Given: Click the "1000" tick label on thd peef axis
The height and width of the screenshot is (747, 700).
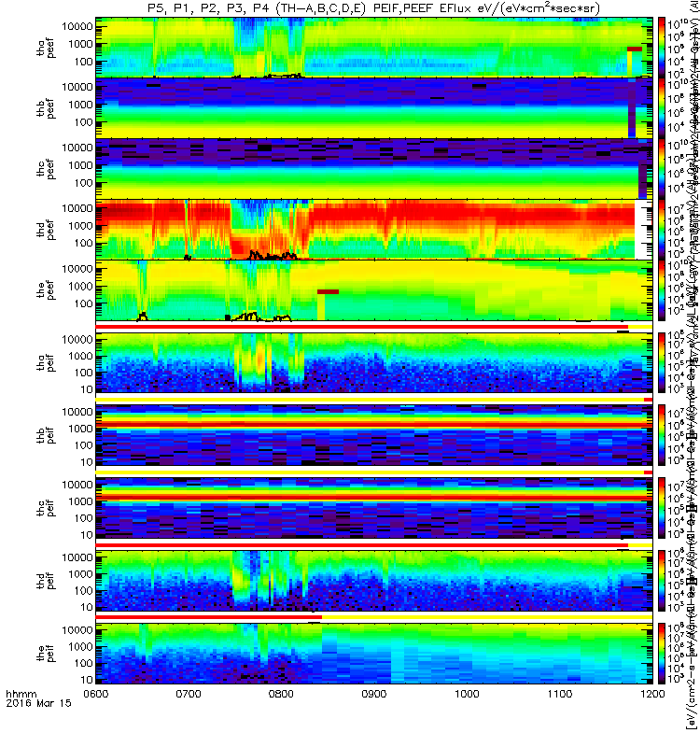Looking at the screenshot, I should 80,225.
